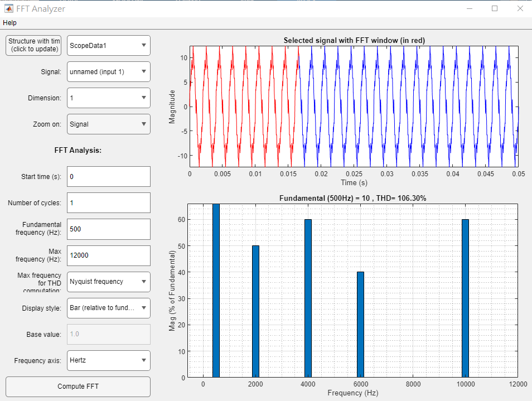The height and width of the screenshot is (401, 532).
Task: Open the Max frequency for THD dropdown
Action: coord(109,282)
